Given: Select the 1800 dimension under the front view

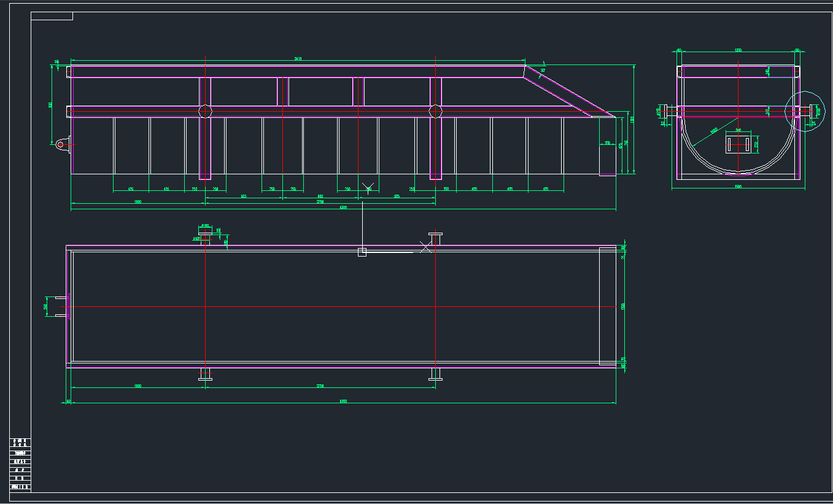Looking at the screenshot, I should [137, 202].
